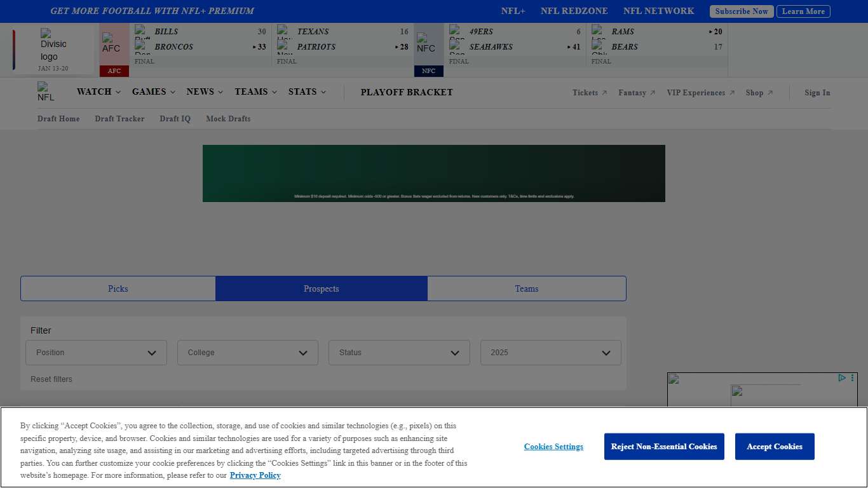868x488 pixels.
Task: Click Reject Non-Essential Cookies
Action: coord(664,447)
